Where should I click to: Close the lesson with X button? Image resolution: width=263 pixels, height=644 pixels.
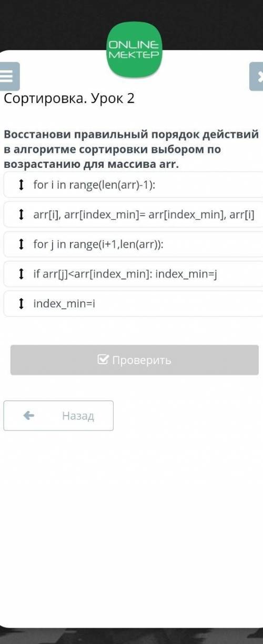[258, 76]
